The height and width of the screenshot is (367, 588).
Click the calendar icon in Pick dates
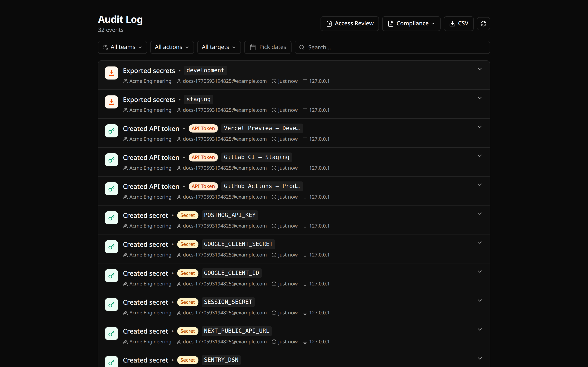[253, 47]
